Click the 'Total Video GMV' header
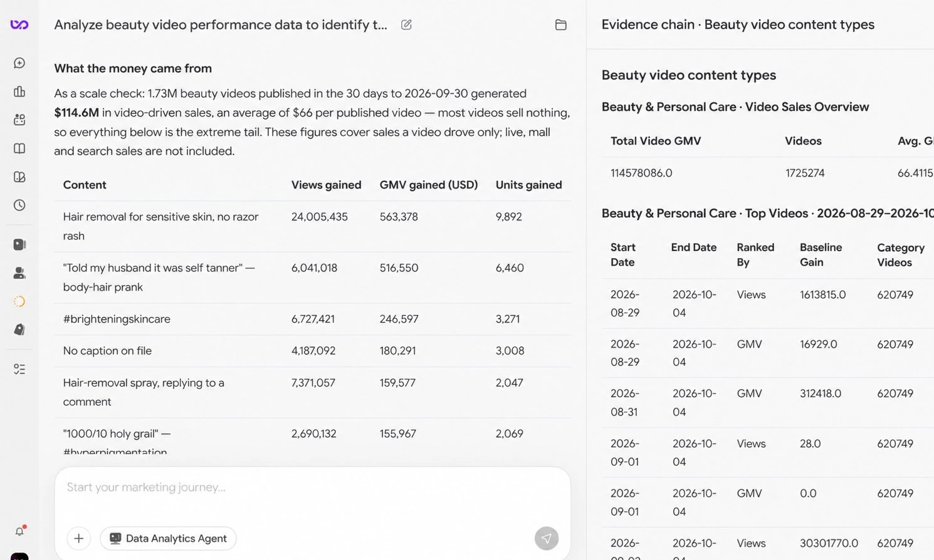Screen dimensions: 934x560 tap(656, 141)
